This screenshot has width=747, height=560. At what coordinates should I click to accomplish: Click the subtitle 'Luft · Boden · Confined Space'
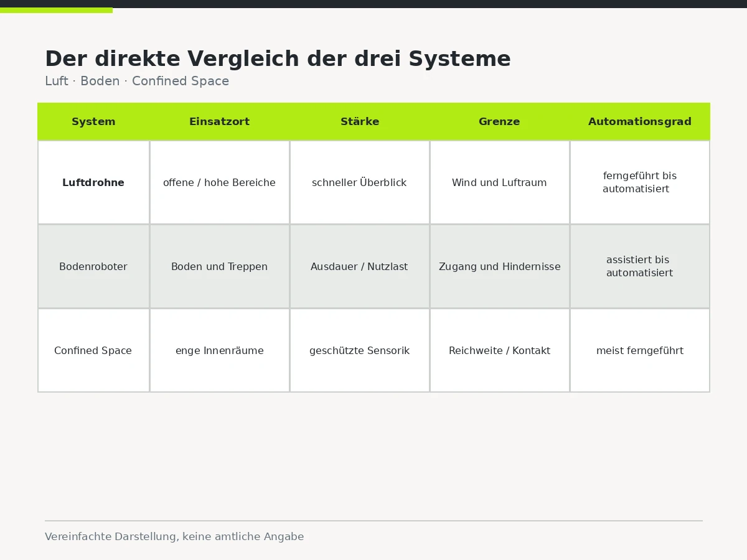[137, 81]
